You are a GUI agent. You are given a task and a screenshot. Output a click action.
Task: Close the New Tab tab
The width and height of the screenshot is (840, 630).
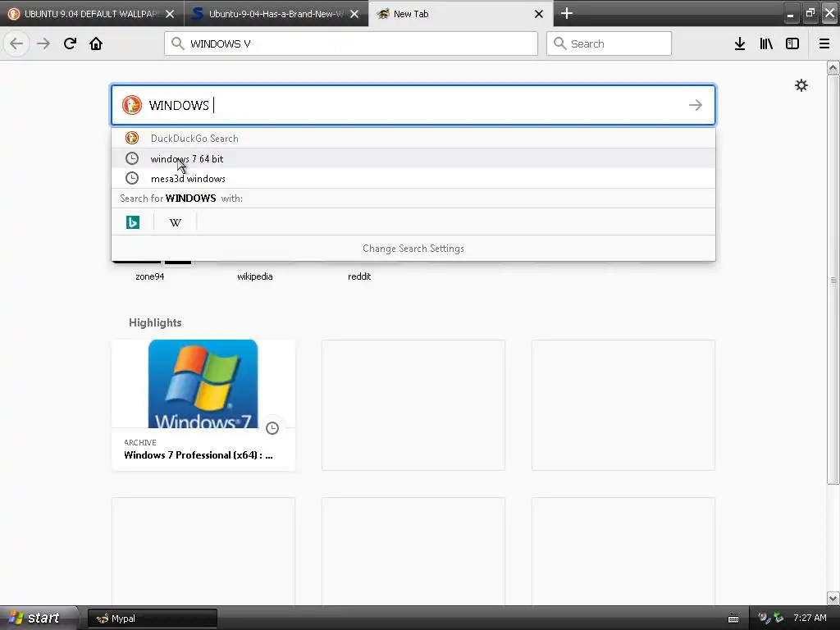point(539,14)
